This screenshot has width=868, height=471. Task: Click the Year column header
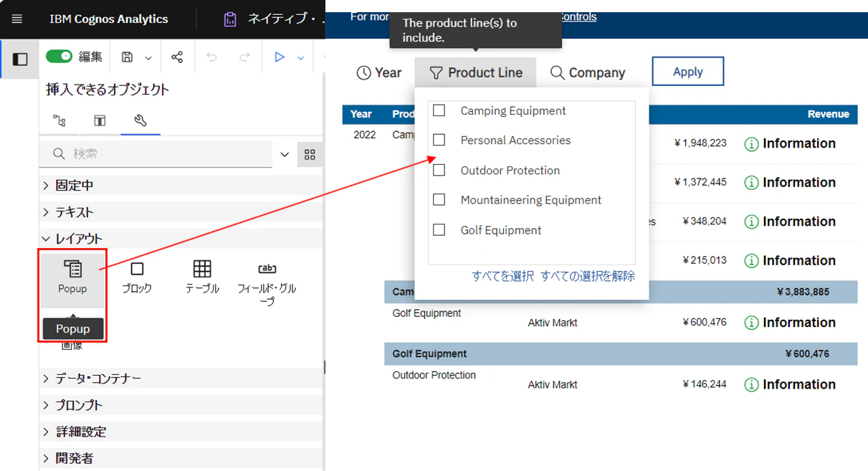pyautogui.click(x=361, y=114)
